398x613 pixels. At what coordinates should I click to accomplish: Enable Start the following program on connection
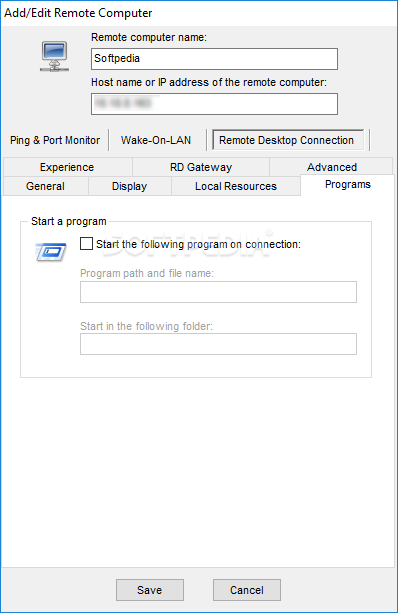coord(86,244)
